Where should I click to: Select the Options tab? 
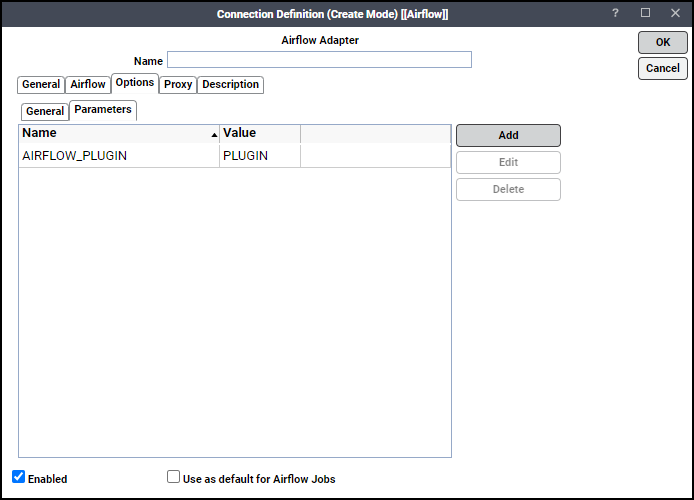(x=135, y=83)
